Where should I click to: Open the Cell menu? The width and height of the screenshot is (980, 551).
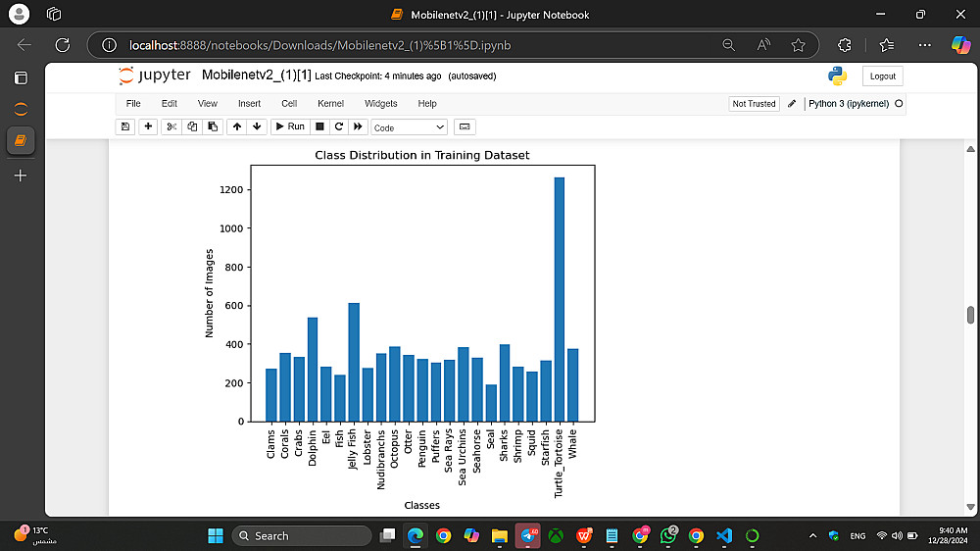(289, 103)
